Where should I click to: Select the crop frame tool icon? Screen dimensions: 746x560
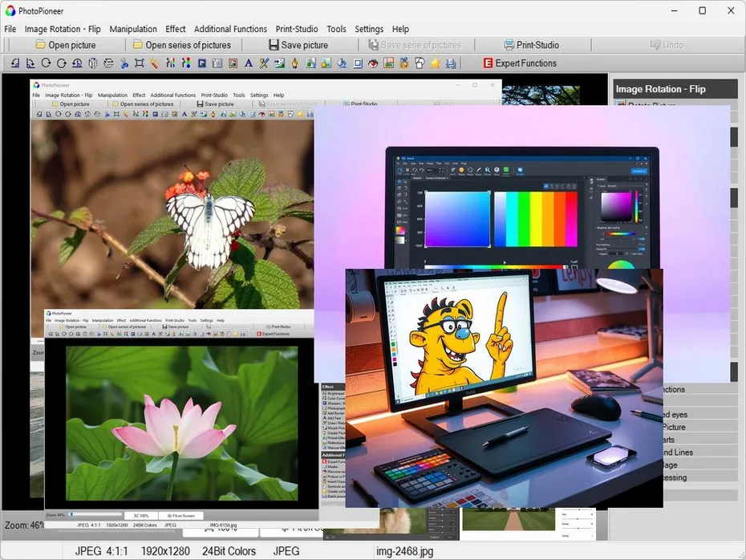pyautogui.click(x=140, y=63)
